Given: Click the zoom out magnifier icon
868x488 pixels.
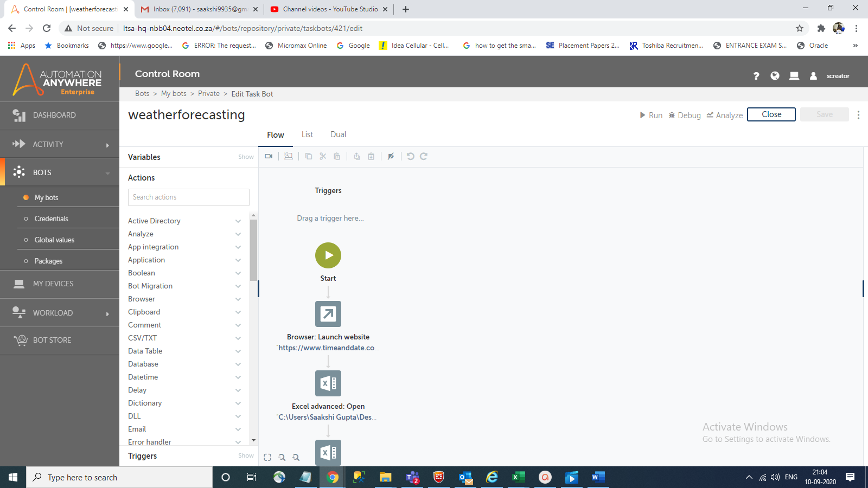Looking at the screenshot, I should pyautogui.click(x=296, y=457).
